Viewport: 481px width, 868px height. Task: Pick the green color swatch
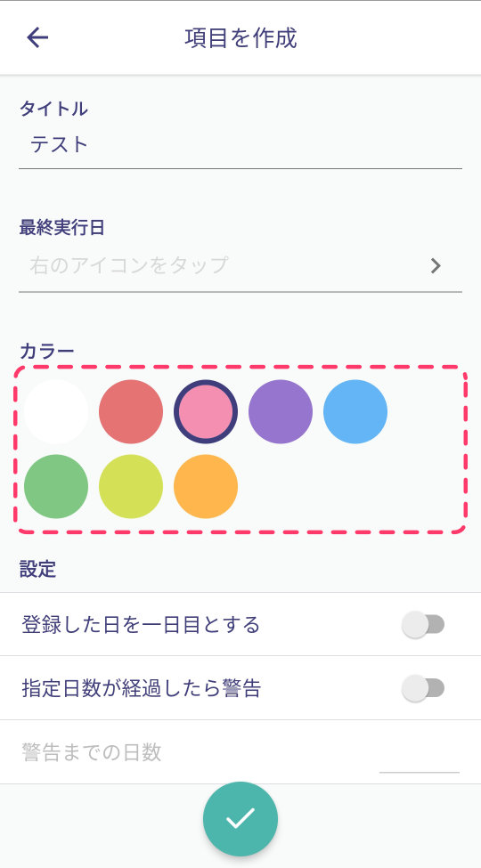[x=56, y=486]
